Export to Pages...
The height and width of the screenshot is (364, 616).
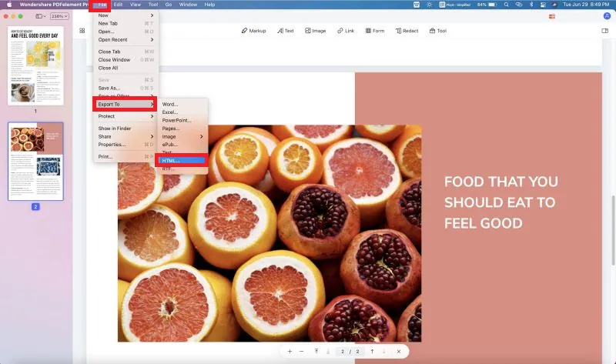(182, 129)
